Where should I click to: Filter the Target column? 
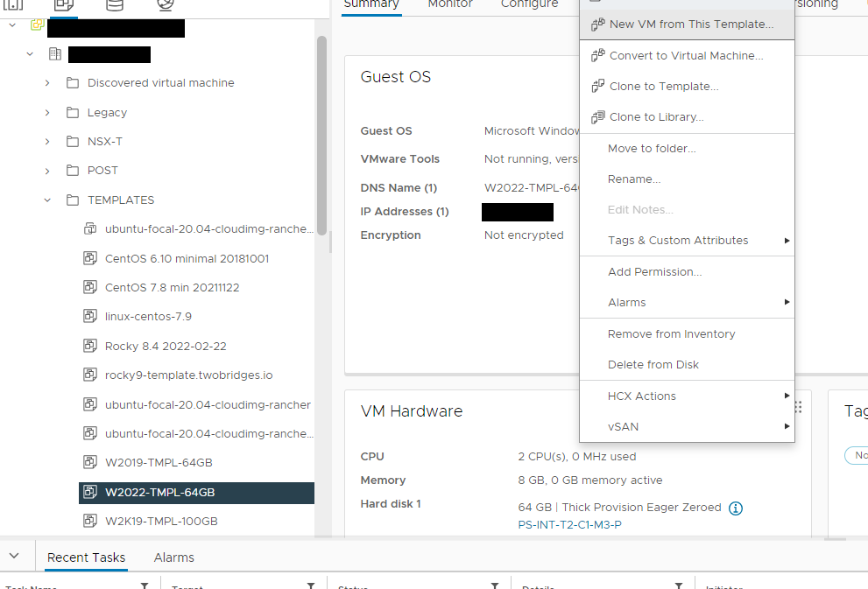311,585
